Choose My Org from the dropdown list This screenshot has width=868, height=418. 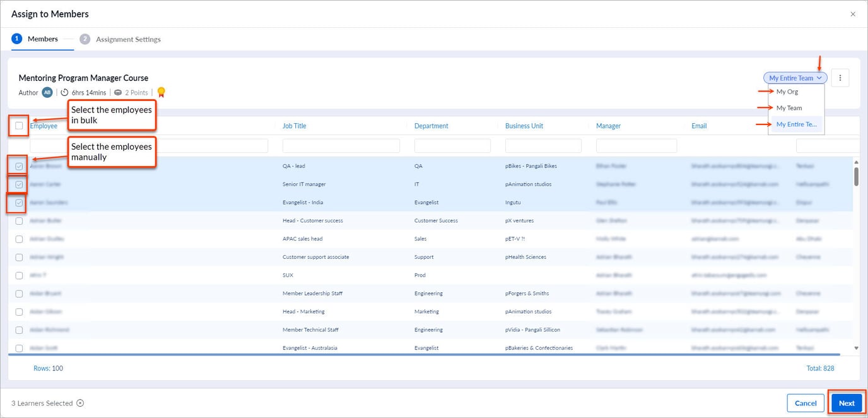tap(787, 92)
